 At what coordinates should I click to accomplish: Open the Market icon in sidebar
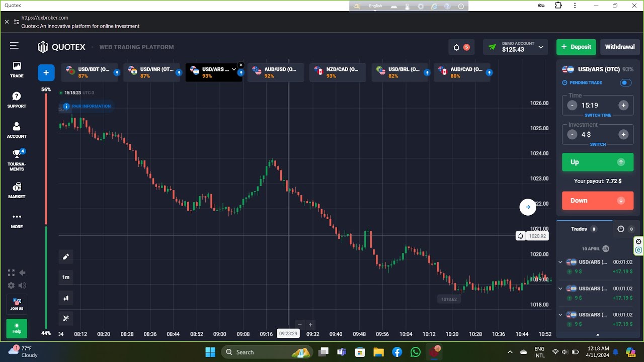[x=17, y=188]
